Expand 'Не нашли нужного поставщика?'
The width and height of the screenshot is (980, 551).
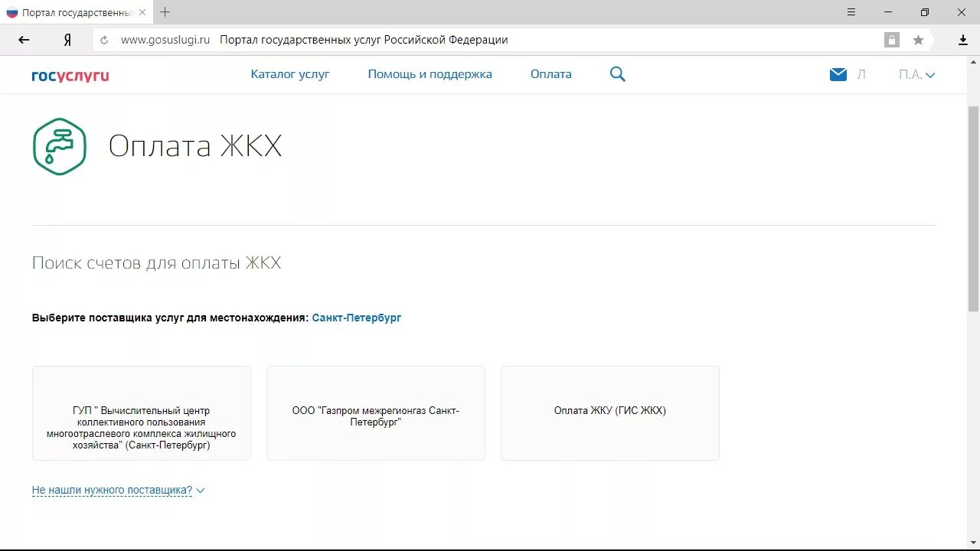click(x=119, y=490)
